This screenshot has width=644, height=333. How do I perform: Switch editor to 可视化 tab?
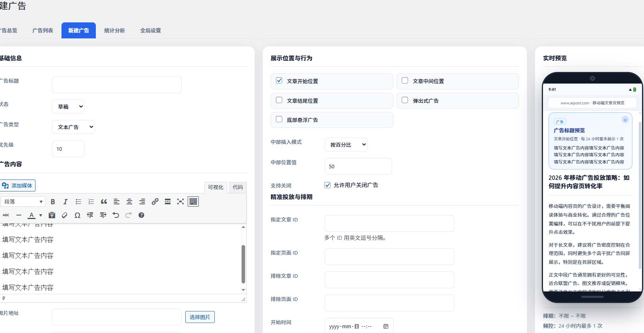216,187
